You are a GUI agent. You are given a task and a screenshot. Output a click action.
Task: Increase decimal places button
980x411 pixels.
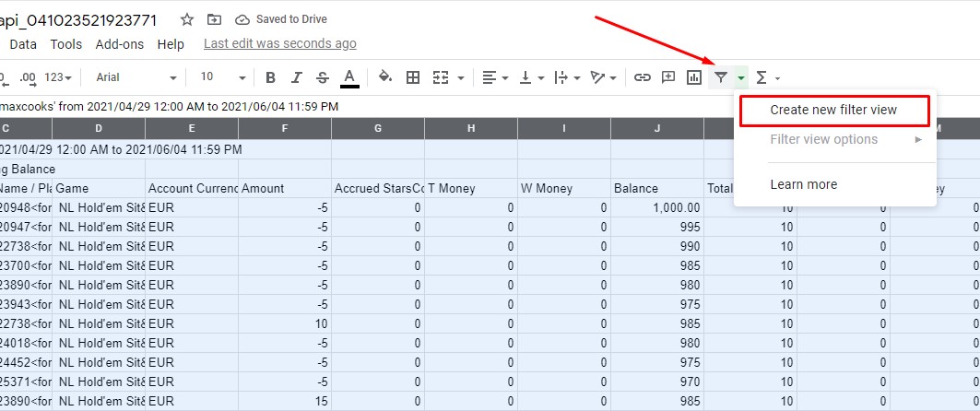[x=28, y=77]
